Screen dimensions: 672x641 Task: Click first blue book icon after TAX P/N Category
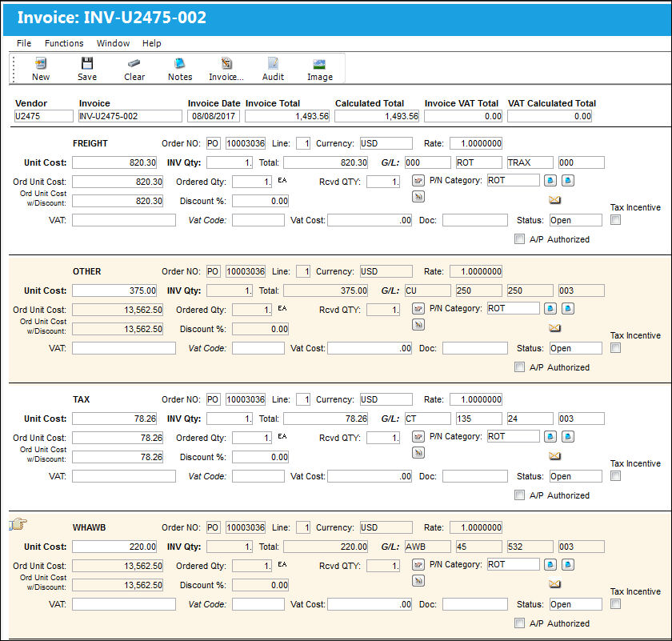coord(550,436)
